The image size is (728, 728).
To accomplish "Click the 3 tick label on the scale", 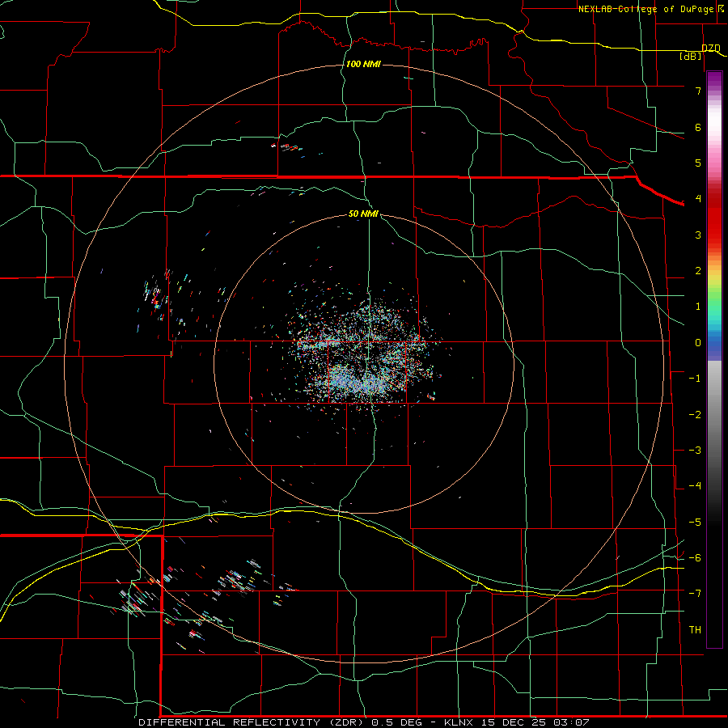I will 698,235.
